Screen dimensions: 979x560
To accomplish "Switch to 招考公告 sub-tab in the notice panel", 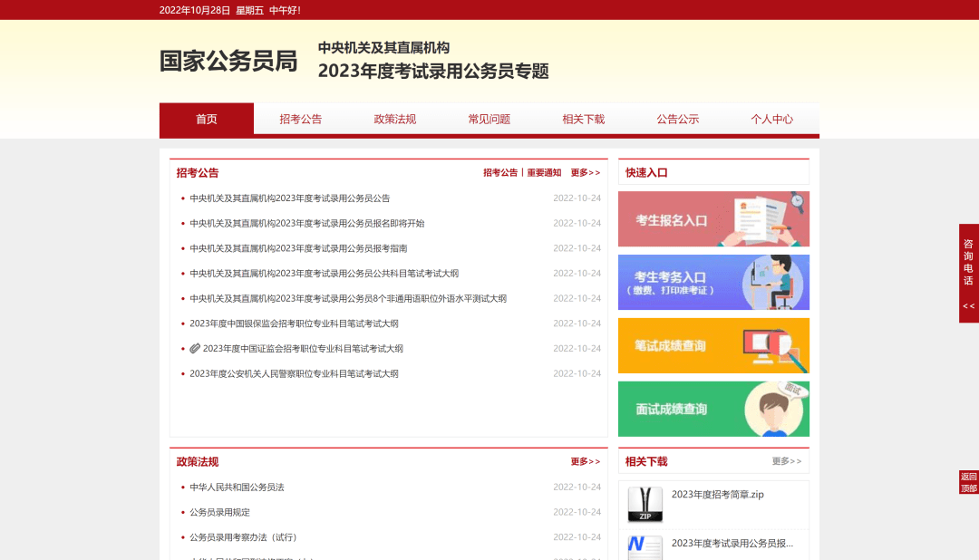I will [500, 173].
